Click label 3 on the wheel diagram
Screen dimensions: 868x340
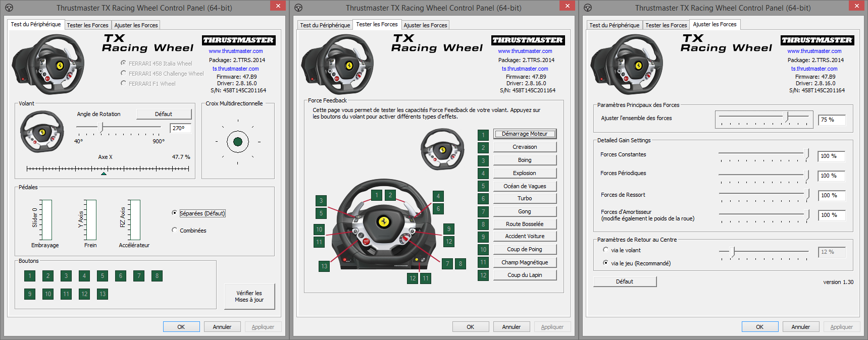point(321,200)
